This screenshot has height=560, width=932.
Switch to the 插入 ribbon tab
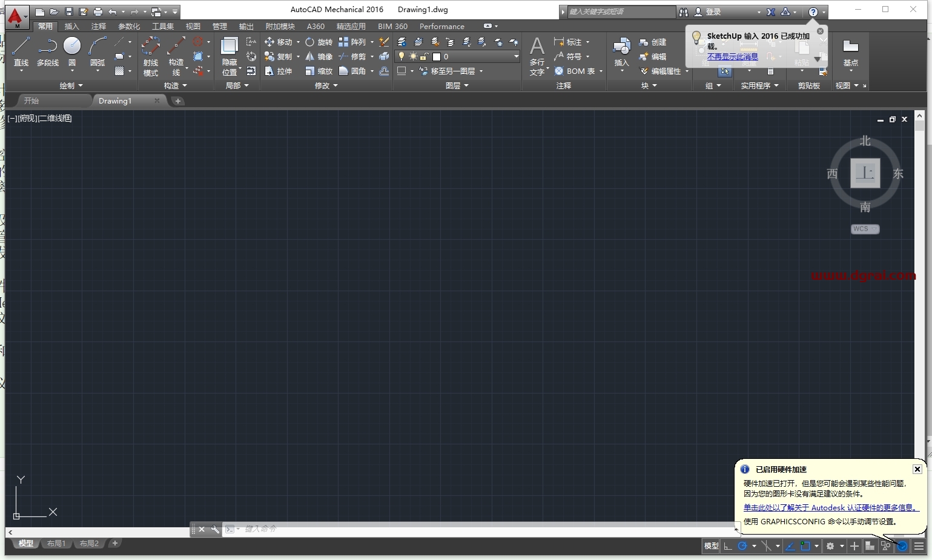[x=71, y=26]
